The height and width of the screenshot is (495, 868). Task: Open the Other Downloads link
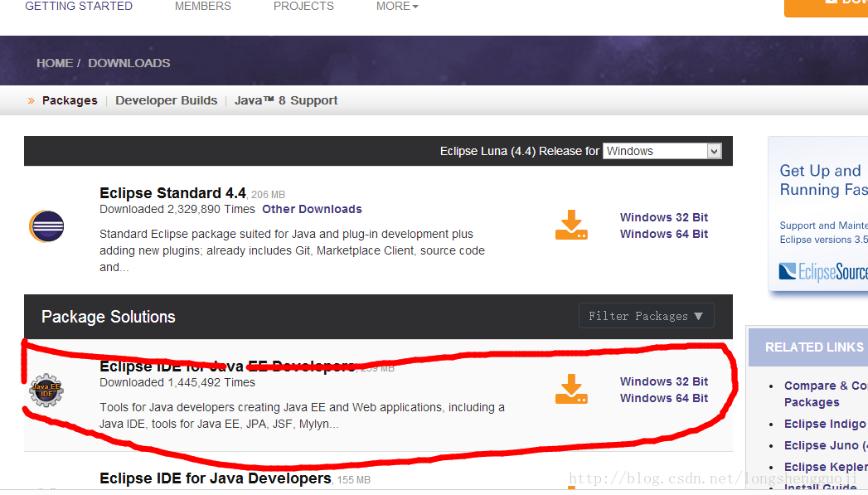click(x=312, y=209)
